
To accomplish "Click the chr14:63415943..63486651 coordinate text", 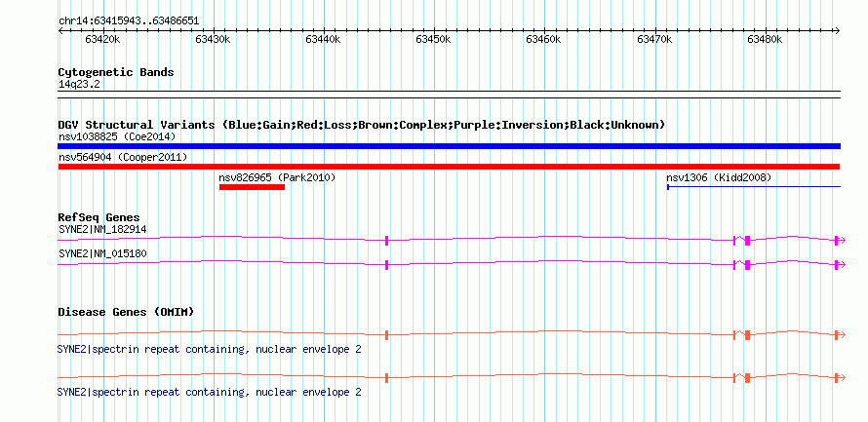I will pos(129,21).
